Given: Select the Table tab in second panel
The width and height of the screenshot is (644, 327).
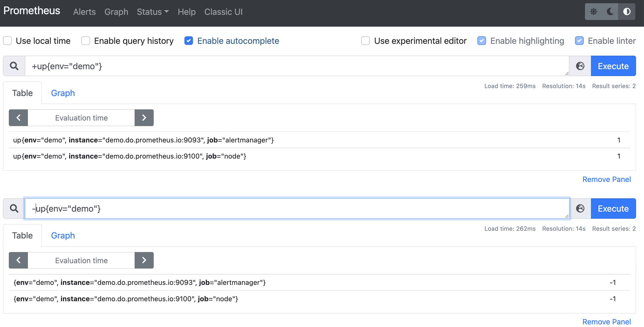Looking at the screenshot, I should pos(23,235).
